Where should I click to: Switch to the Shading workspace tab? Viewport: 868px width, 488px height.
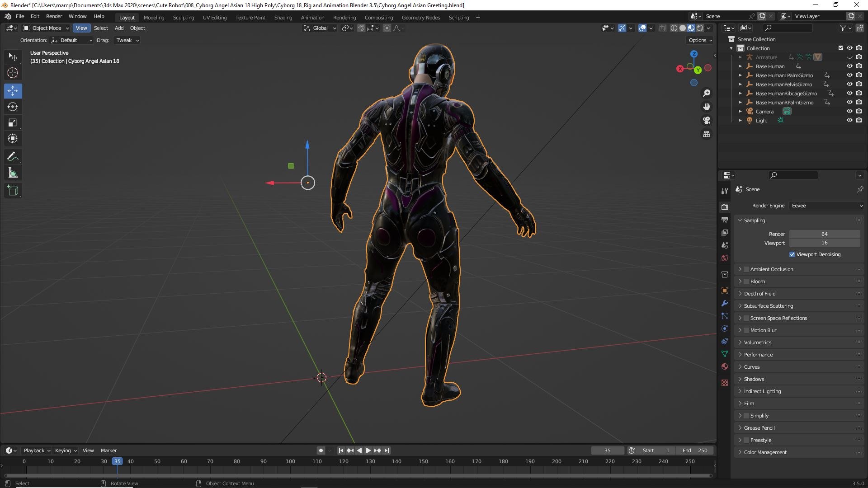pyautogui.click(x=283, y=18)
